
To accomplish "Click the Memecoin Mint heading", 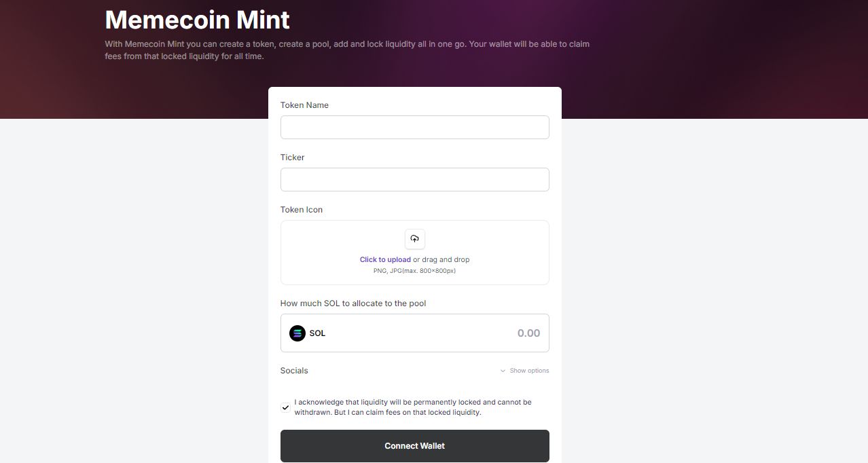I will (x=197, y=20).
